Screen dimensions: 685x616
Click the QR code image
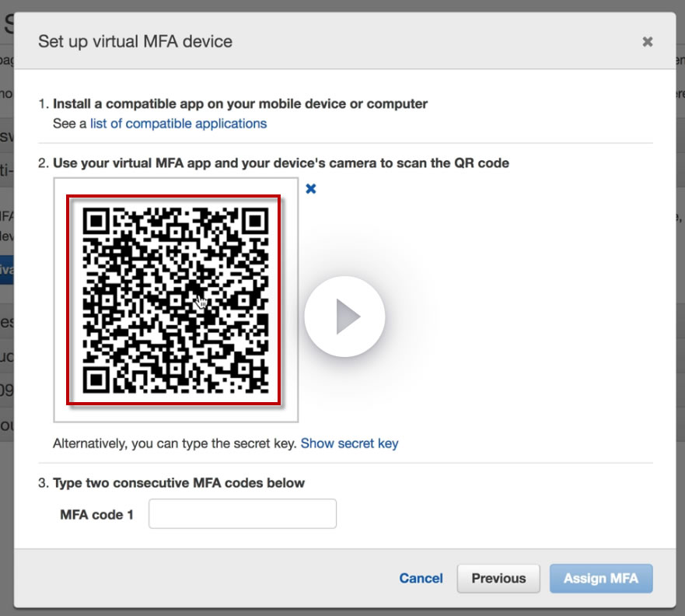tap(174, 300)
